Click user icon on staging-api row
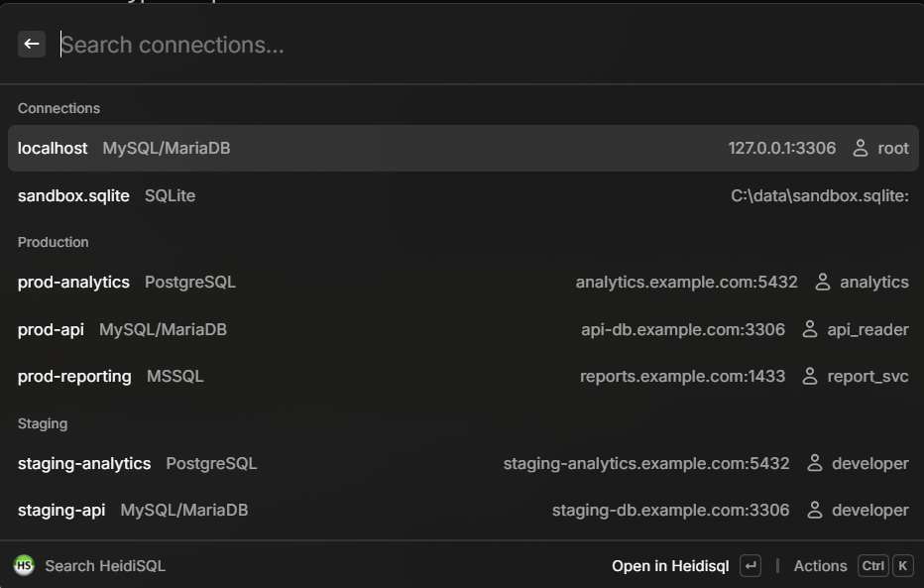 (814, 511)
